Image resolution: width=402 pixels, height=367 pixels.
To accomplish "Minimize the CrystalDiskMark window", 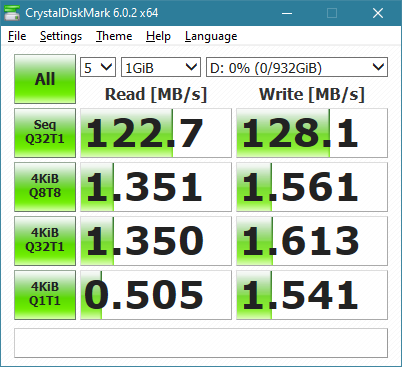I will pyautogui.click(x=287, y=13).
